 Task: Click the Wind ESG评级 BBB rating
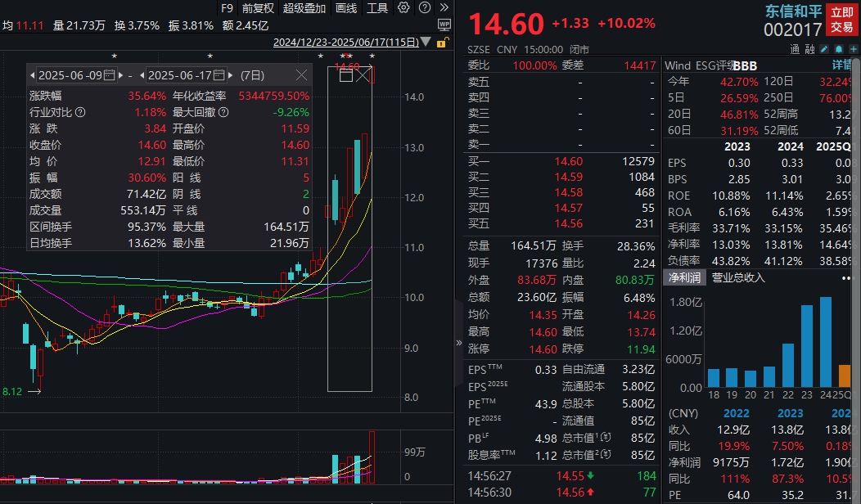[x=745, y=66]
